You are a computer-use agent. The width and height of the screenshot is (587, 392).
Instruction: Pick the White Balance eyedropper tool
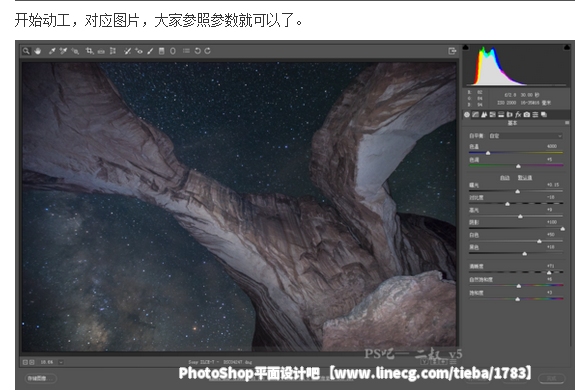(52, 51)
